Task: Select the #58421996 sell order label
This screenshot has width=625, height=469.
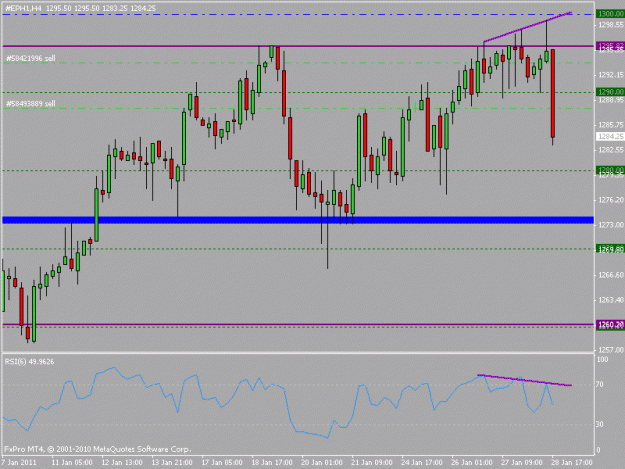Action: tap(31, 59)
